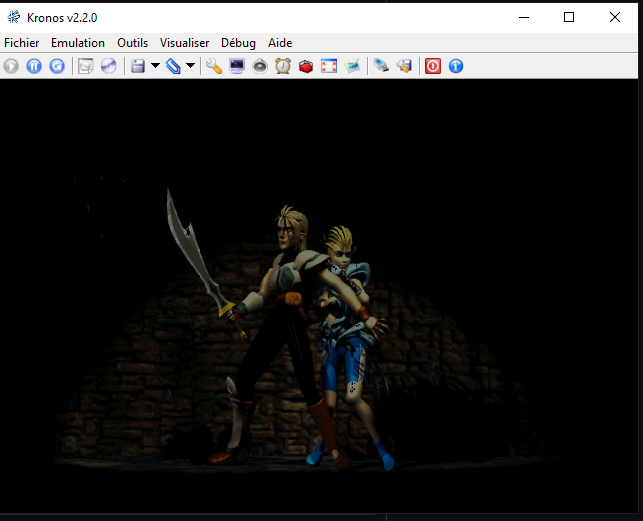Quit emulator with the red power icon
Screen dimensions: 643x521
pos(433,66)
